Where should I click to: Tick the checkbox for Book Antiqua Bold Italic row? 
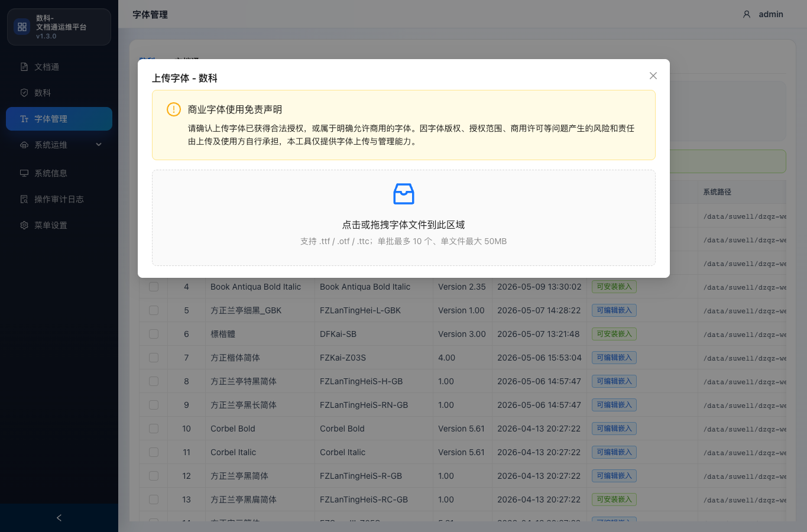click(154, 287)
